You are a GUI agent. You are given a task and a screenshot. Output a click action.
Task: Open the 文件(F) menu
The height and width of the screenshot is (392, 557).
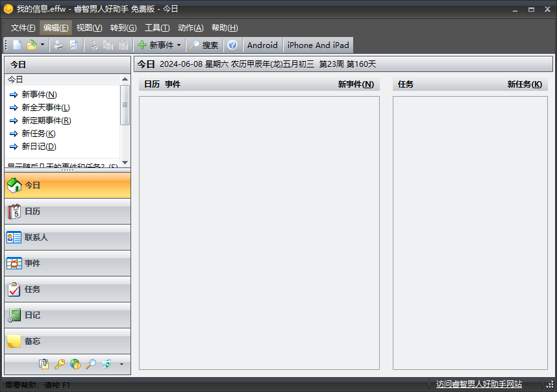23,28
